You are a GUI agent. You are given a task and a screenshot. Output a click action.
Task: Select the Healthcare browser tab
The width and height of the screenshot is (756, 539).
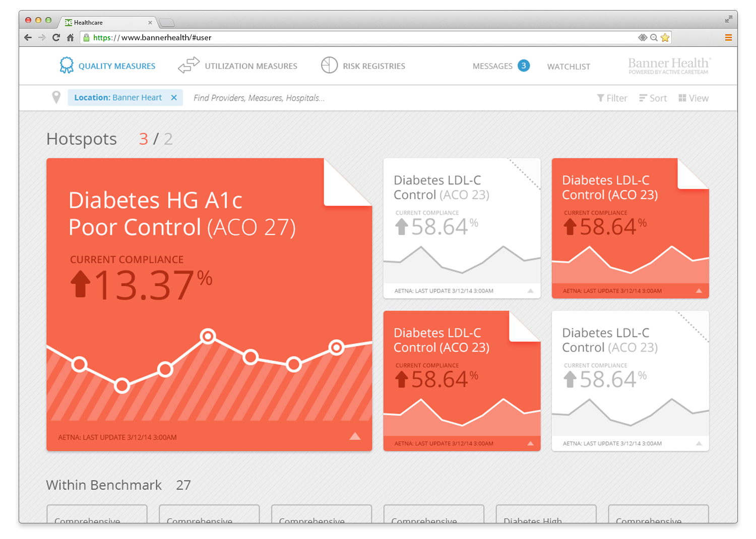pos(108,22)
